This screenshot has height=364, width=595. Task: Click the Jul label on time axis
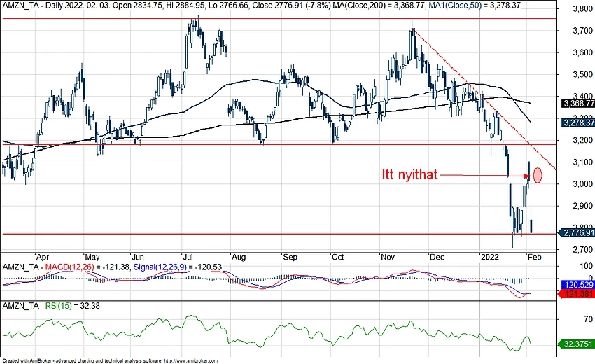click(x=188, y=258)
